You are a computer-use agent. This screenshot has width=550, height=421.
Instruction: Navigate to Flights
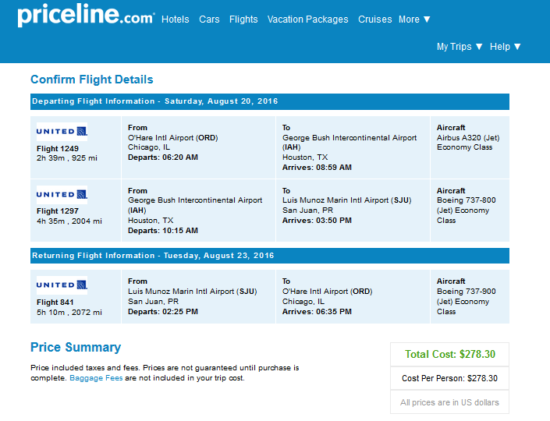click(243, 19)
